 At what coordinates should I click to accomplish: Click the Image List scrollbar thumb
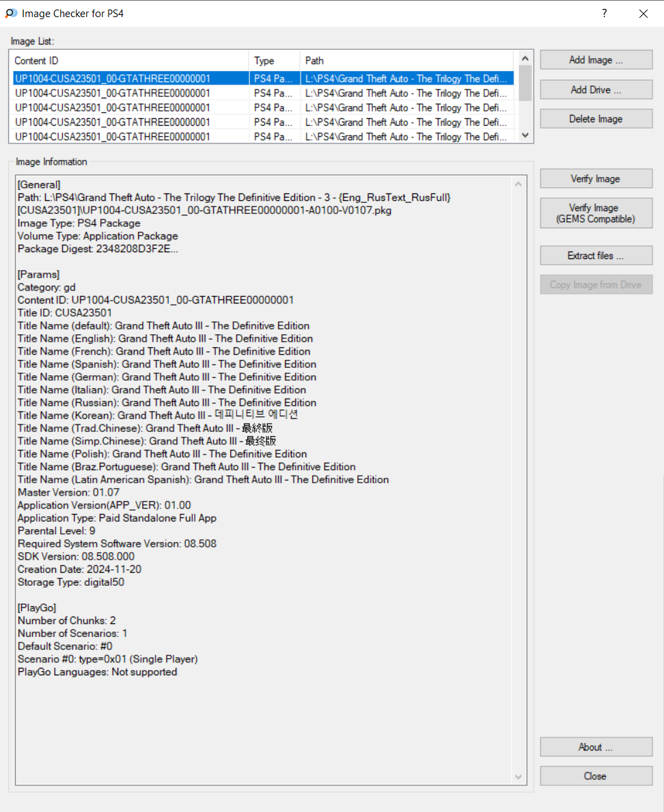(525, 83)
